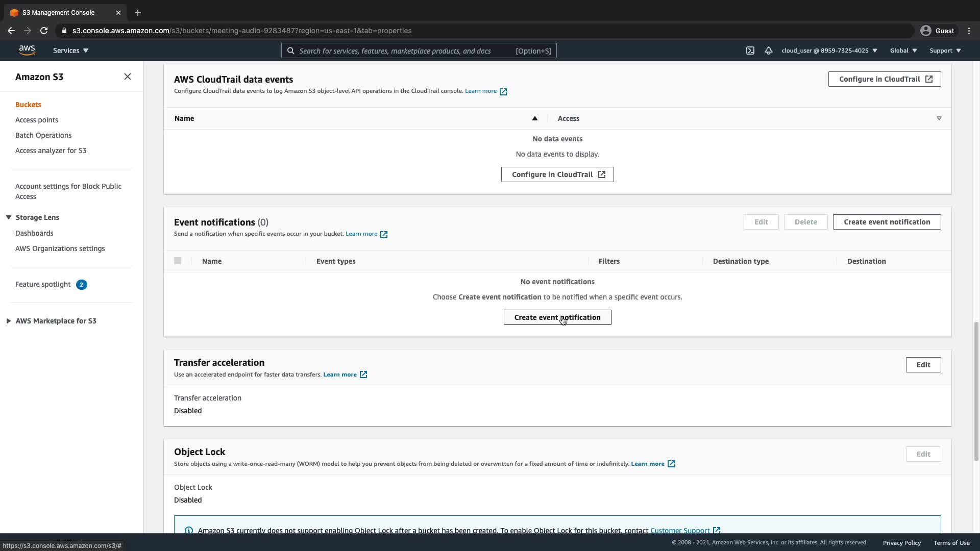Screen dimensions: 980x551
Task: Toggle the select-all event notifications checkbox
Action: pos(178,261)
